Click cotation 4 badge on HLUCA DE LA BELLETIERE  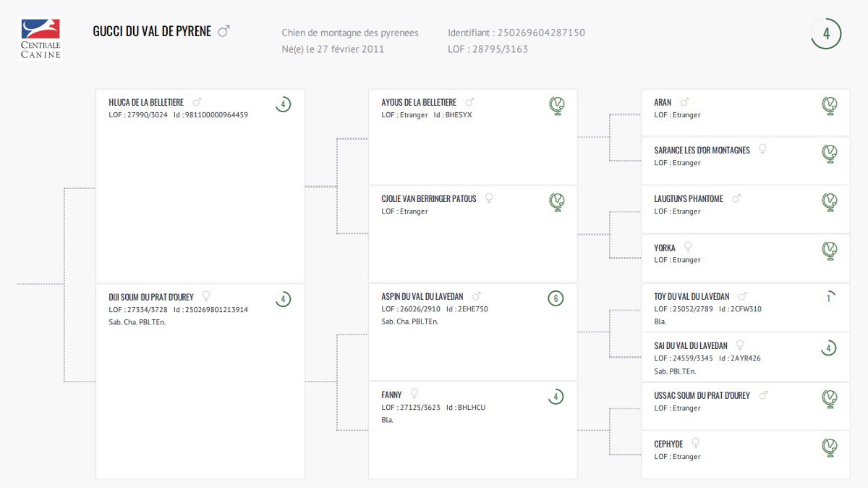283,104
